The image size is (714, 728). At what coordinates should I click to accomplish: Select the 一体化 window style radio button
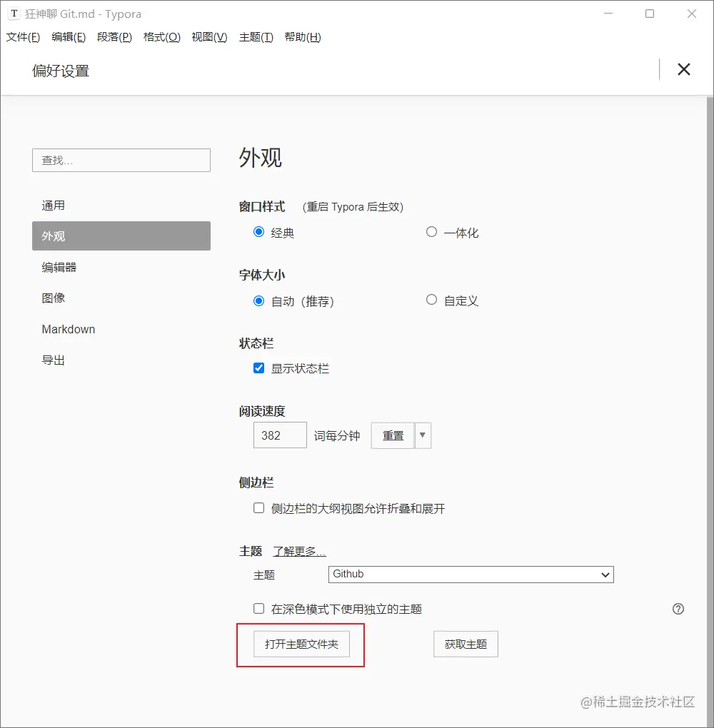(431, 232)
